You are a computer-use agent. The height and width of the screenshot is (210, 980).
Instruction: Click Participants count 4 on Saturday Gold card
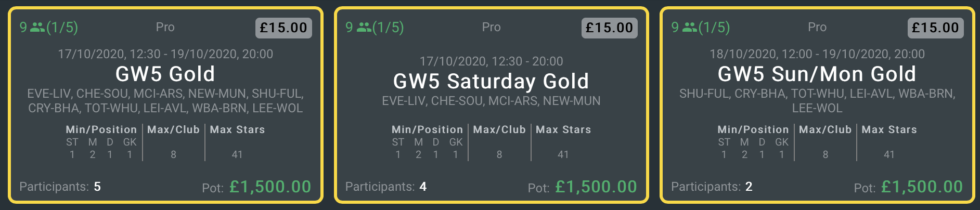tap(423, 187)
